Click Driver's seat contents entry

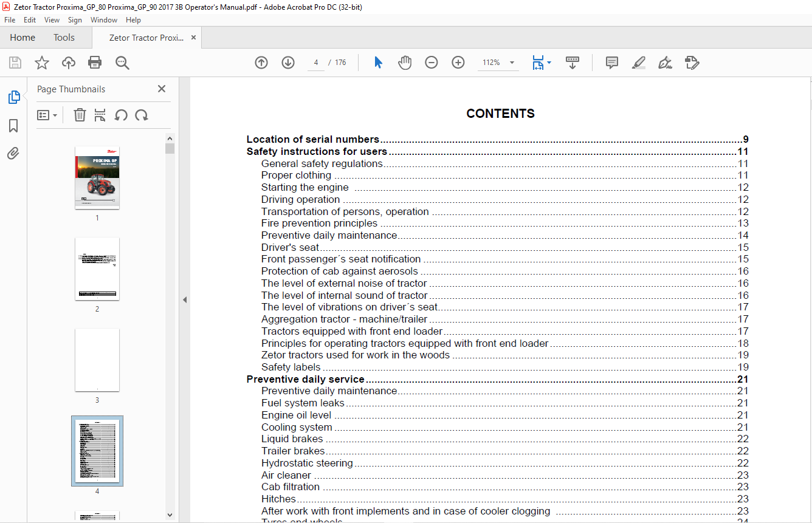point(504,247)
